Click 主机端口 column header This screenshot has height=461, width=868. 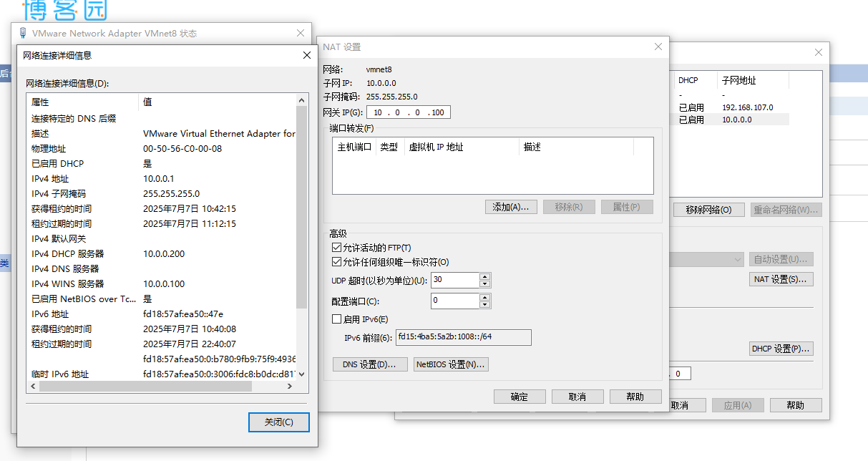354,147
